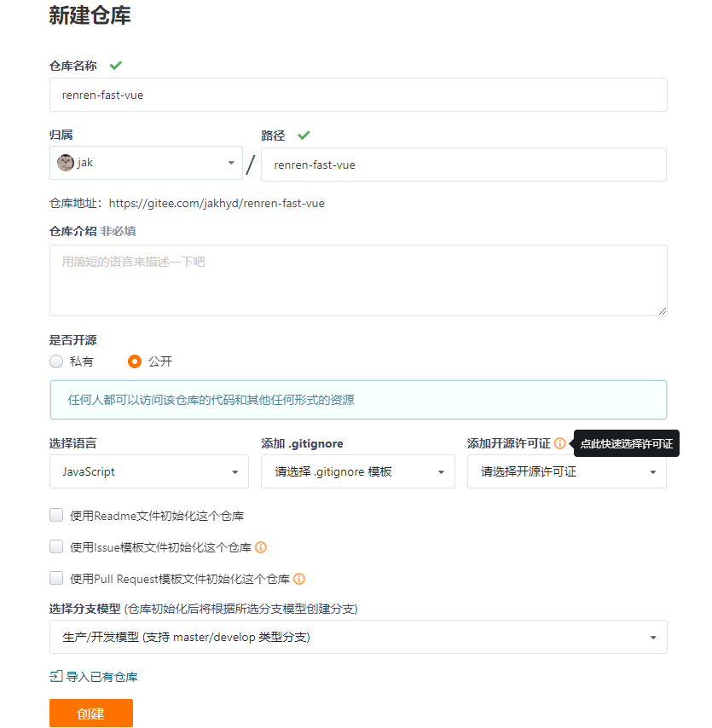Click the green check beside 路径
This screenshot has height=728, width=712.
(x=304, y=136)
